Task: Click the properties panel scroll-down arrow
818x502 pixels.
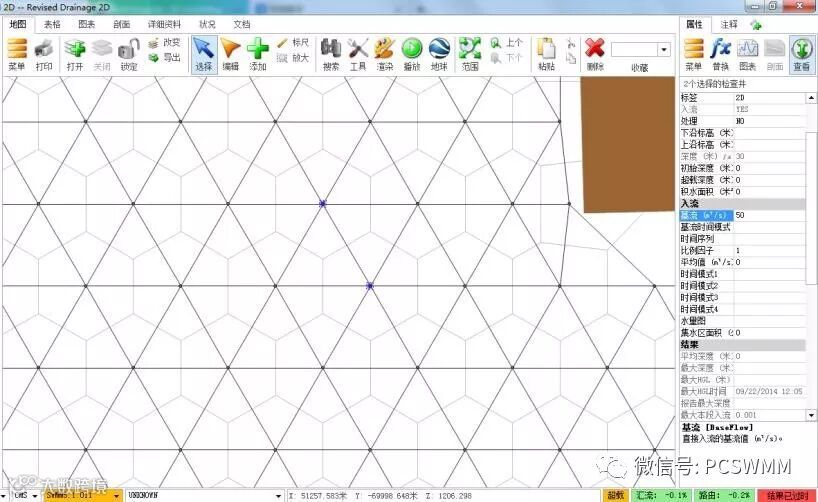Action: point(811,415)
